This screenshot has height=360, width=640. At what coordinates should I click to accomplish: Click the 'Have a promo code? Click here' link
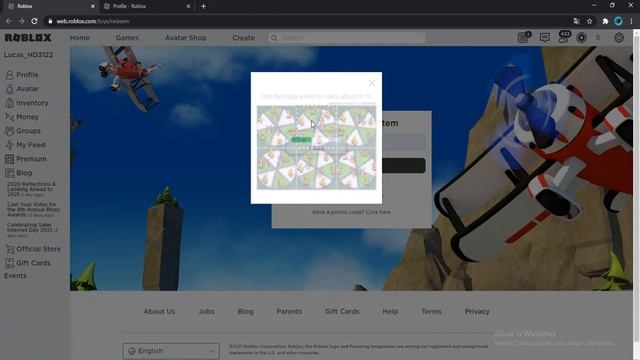351,212
